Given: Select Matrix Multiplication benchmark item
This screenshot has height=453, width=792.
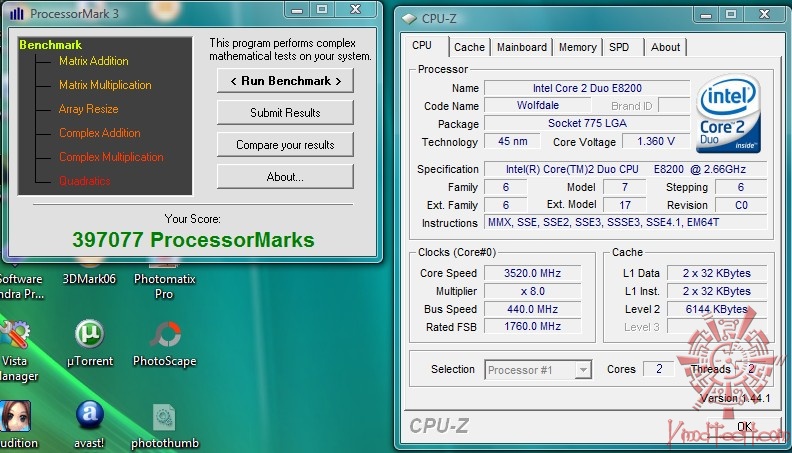Looking at the screenshot, I should coord(105,85).
